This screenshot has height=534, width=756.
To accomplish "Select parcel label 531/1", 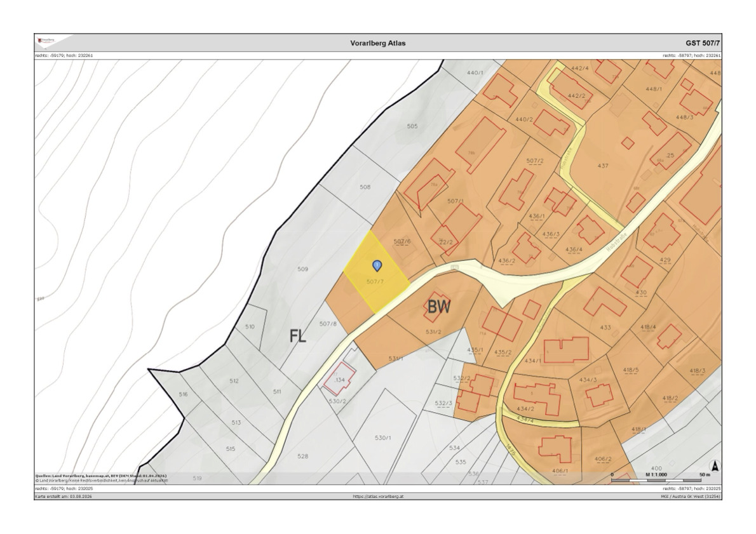I will (x=395, y=359).
